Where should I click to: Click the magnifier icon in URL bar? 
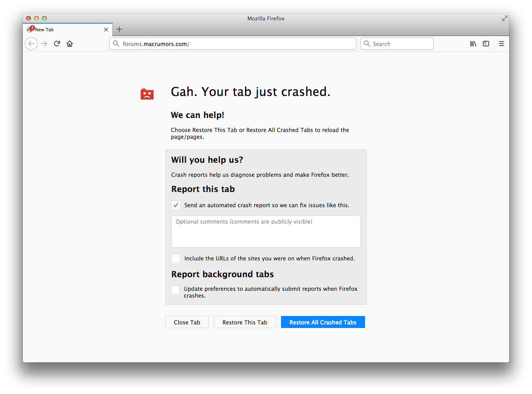coord(116,44)
